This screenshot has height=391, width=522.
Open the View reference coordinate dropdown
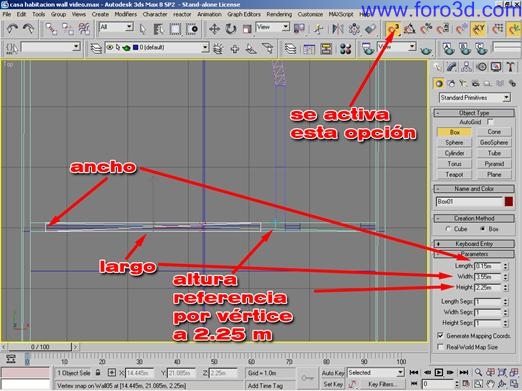click(x=272, y=27)
